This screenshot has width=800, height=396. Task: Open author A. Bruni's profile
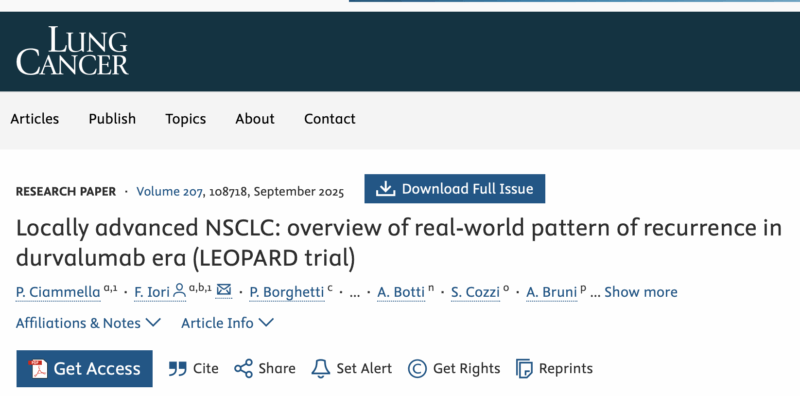coord(552,292)
